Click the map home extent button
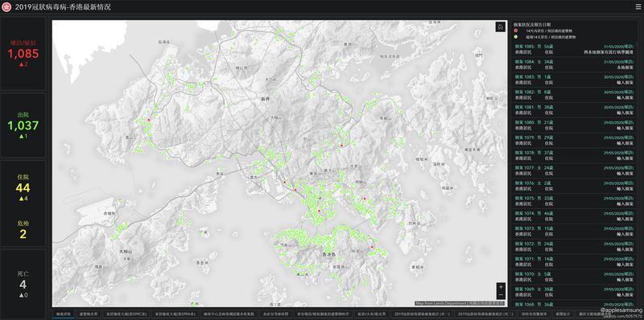This screenshot has width=644, height=320. 500,27
